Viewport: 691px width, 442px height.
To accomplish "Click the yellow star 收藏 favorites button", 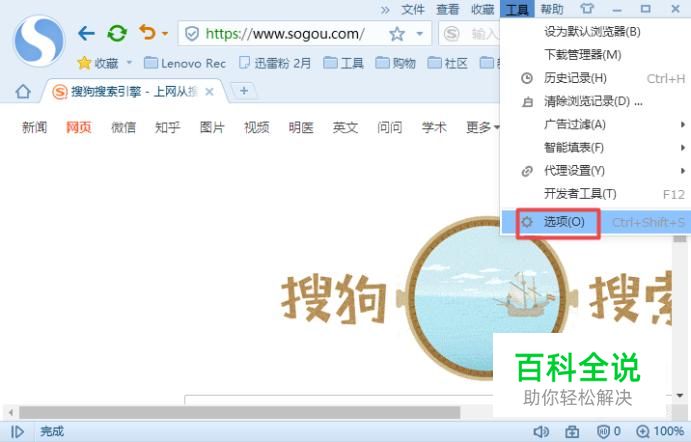I will point(98,63).
